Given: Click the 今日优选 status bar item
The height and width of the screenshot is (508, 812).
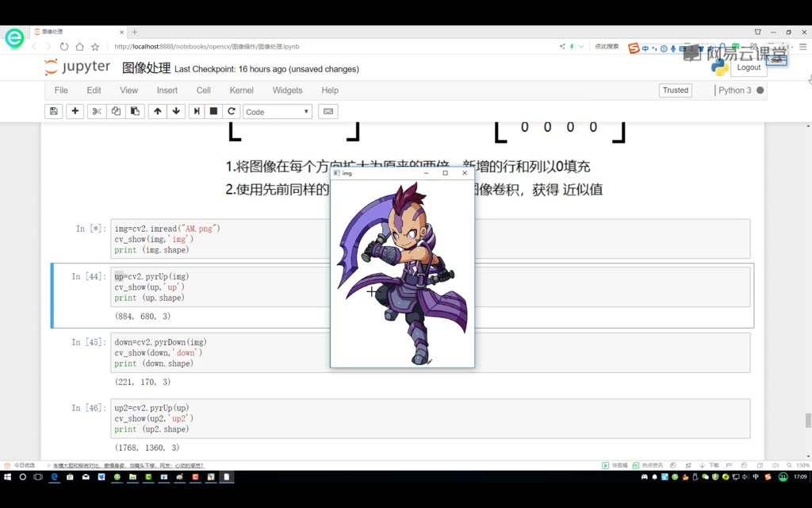Looking at the screenshot, I should tap(20, 465).
